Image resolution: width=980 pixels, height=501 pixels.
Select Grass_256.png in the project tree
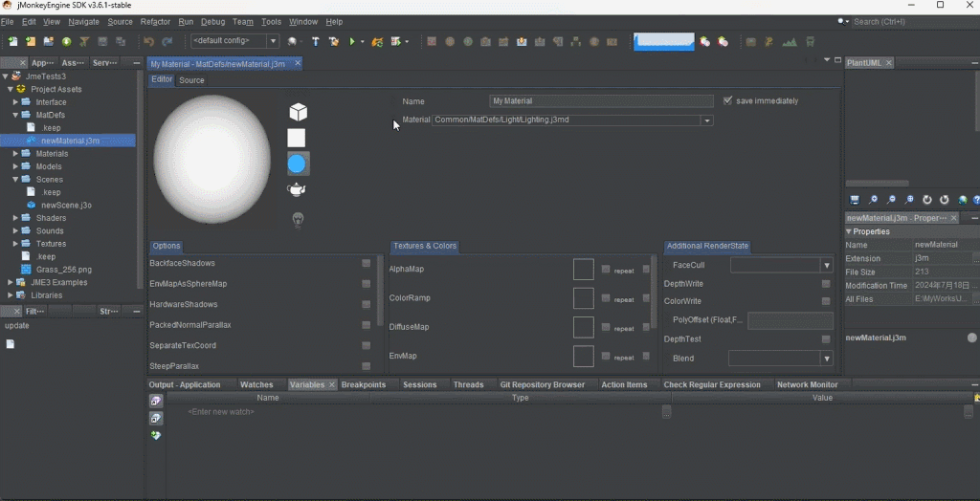[x=64, y=270]
